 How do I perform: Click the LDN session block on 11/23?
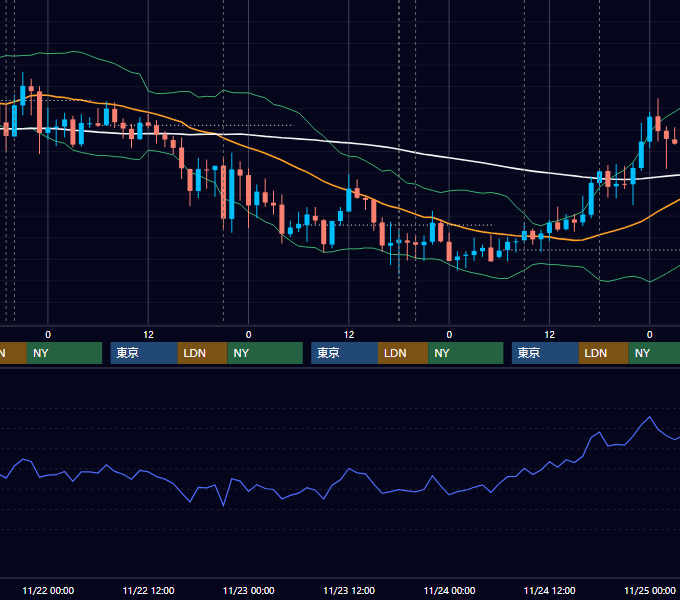(403, 353)
